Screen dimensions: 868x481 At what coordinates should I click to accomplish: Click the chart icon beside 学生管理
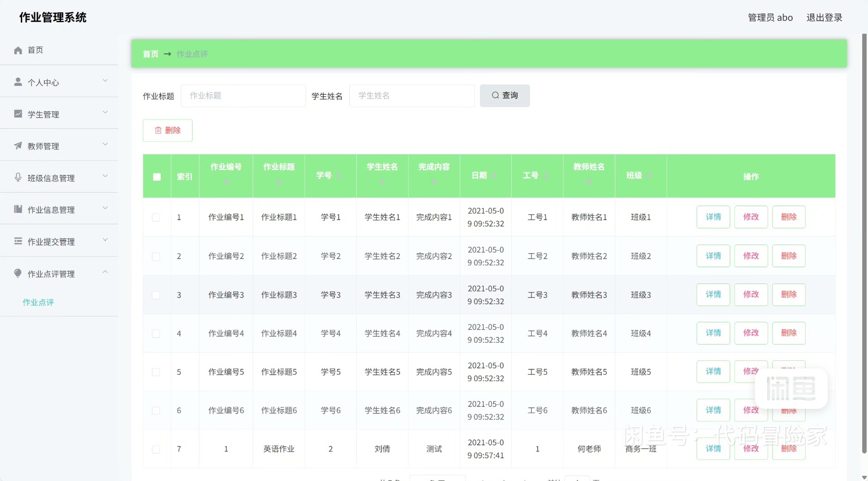(18, 114)
